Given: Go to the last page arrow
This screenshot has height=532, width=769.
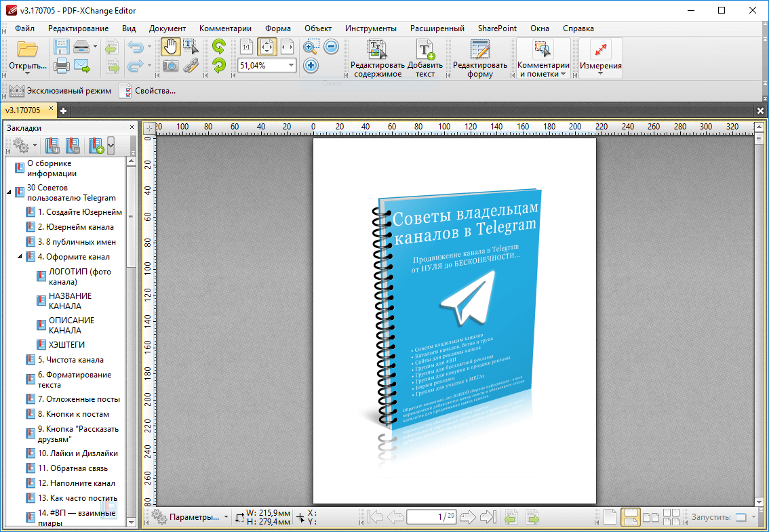Looking at the screenshot, I should coord(488,517).
